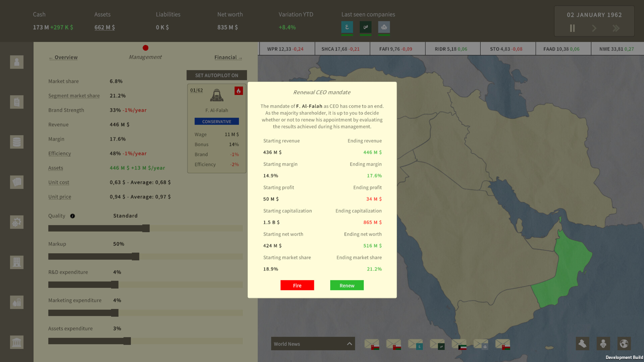
Task: Click the person-with-dollar investor icon bottom right
Action: click(x=603, y=344)
